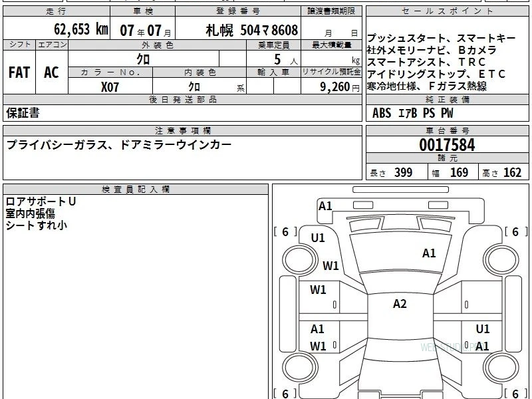
Task: Select the line アイドリングストップ、ETC
Action: pos(436,74)
